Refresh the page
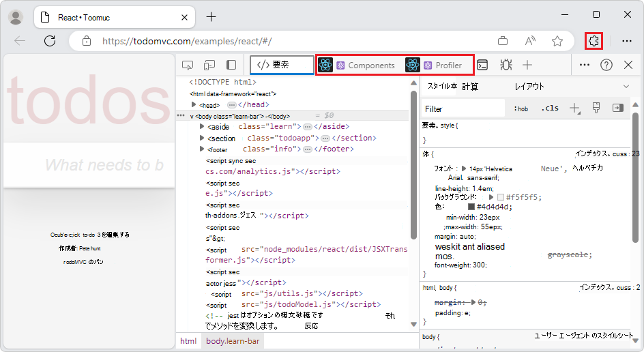644x352 pixels. [50, 41]
